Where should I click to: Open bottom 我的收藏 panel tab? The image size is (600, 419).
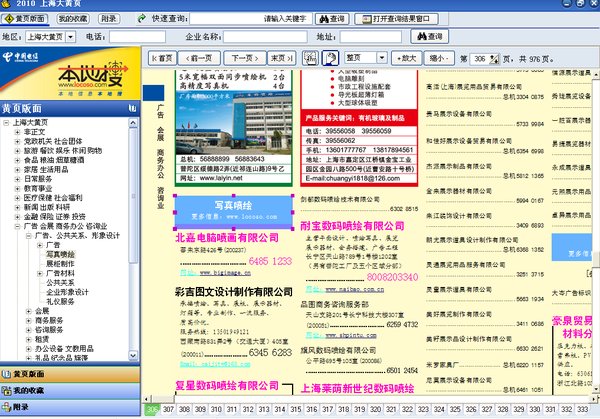point(70,391)
